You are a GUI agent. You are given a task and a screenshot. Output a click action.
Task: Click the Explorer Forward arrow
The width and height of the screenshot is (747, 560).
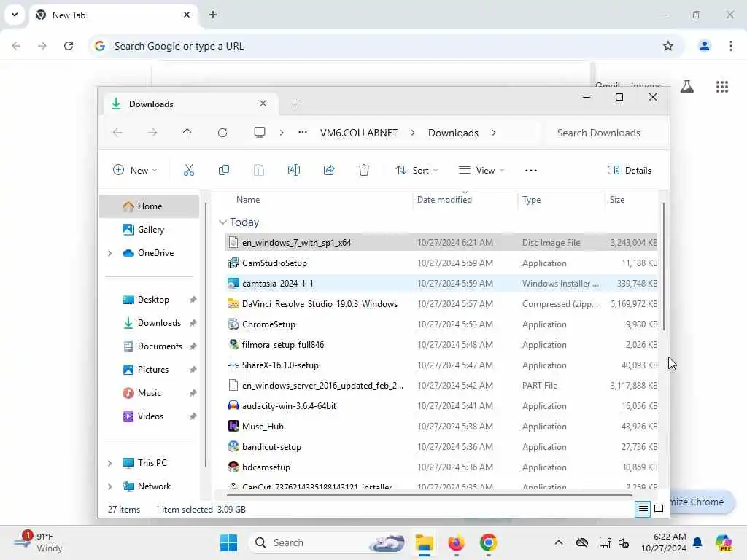coord(152,133)
